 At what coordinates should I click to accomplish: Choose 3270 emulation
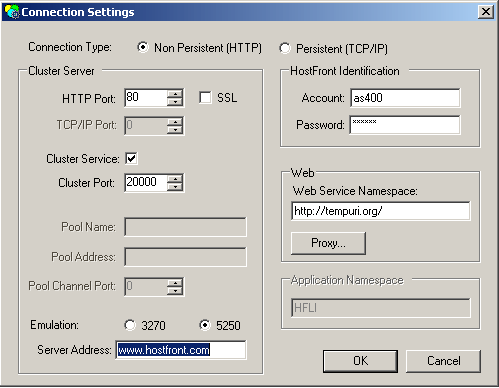pyautogui.click(x=130, y=325)
